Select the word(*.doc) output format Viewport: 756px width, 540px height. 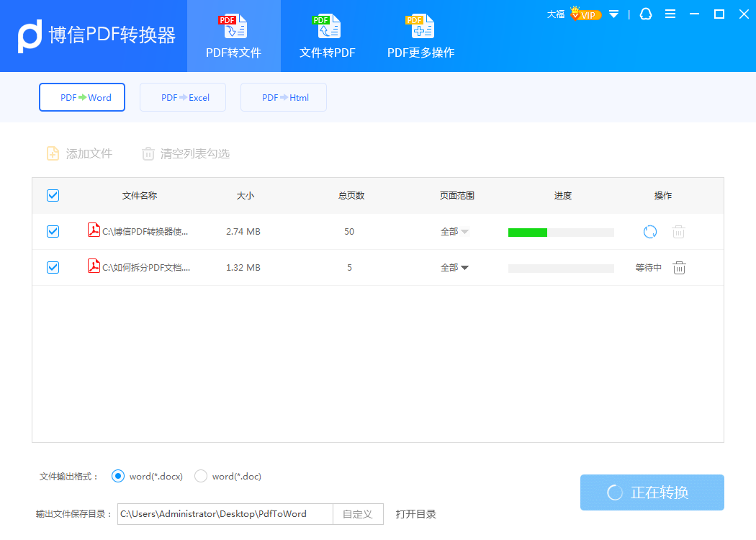coord(201,476)
